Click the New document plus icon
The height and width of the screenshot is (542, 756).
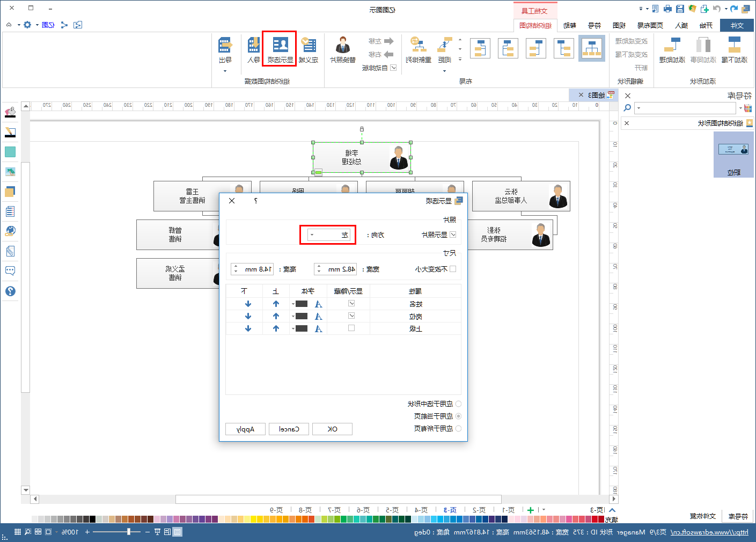704,9
